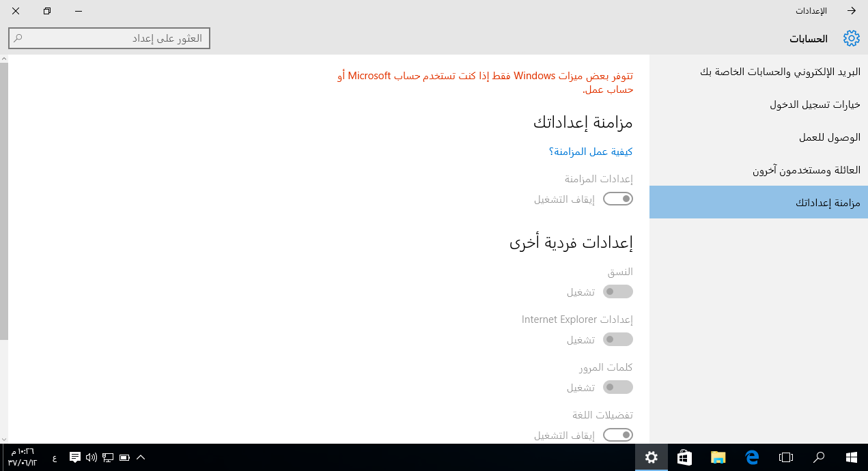The width and height of the screenshot is (868, 471).
Task: Click the volume speaker tray icon
Action: point(92,457)
